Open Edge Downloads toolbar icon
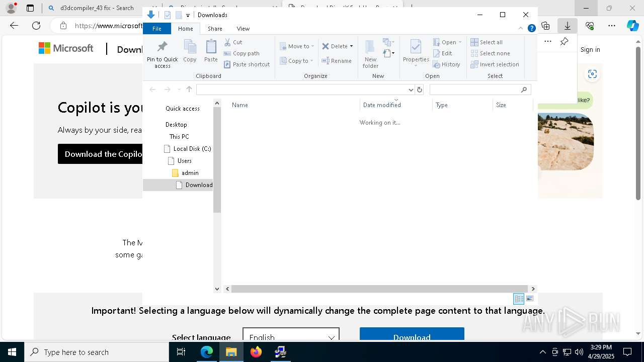The height and width of the screenshot is (362, 644). click(x=568, y=25)
